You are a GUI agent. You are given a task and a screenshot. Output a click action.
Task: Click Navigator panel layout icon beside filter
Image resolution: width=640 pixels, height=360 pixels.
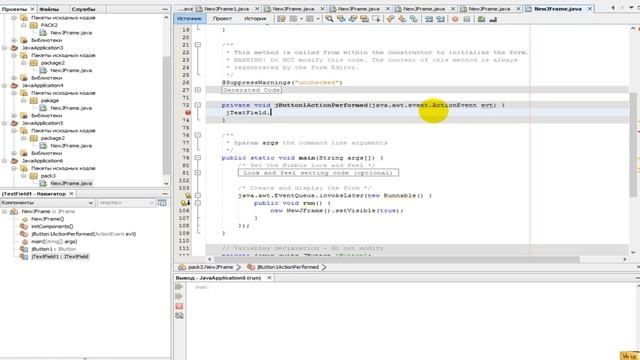click(x=162, y=202)
